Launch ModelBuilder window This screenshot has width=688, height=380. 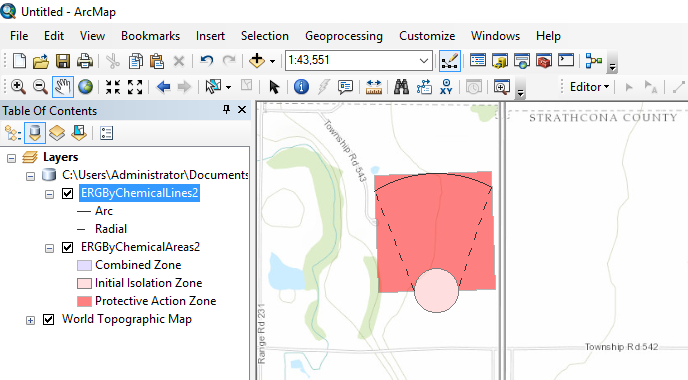pyautogui.click(x=594, y=61)
